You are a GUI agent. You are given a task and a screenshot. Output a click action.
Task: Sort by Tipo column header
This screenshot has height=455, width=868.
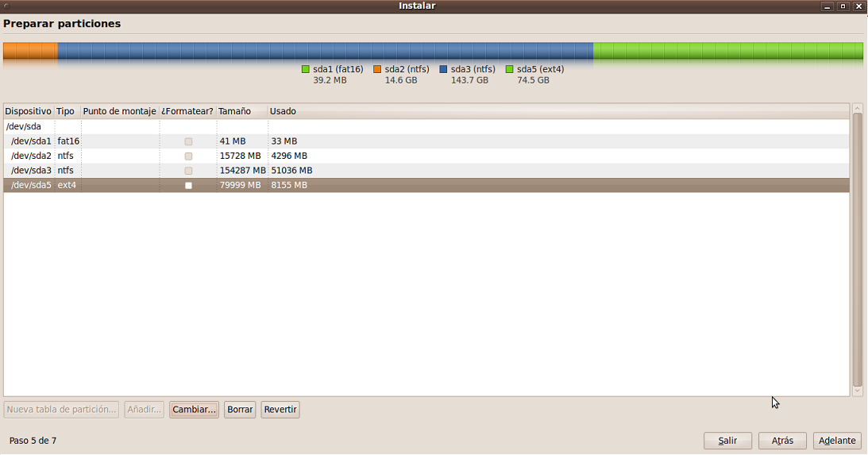68,111
